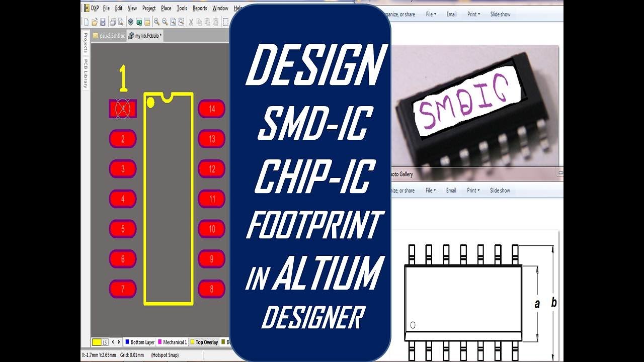Click the Print toolbar icon
The width and height of the screenshot is (644, 362).
pyautogui.click(x=113, y=22)
